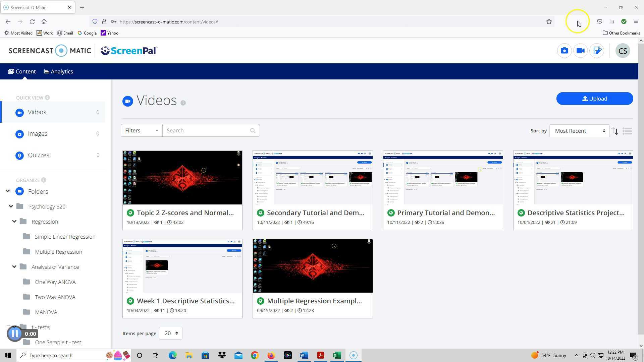
Task: Collapse the Psychology 520 folder
Action: click(11, 206)
